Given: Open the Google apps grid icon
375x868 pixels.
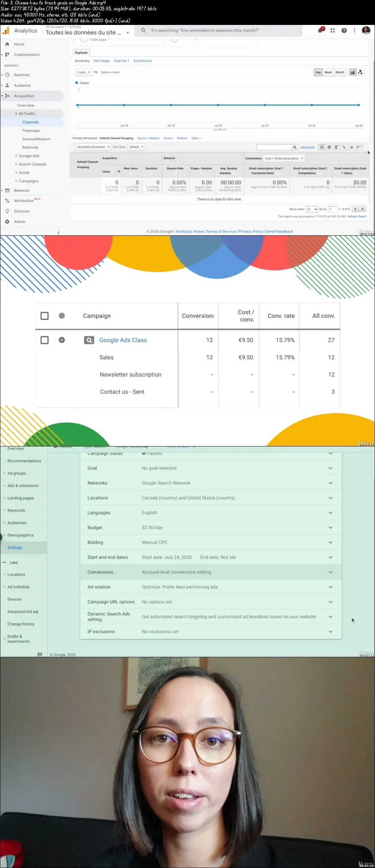Looking at the screenshot, I should coord(333,30).
